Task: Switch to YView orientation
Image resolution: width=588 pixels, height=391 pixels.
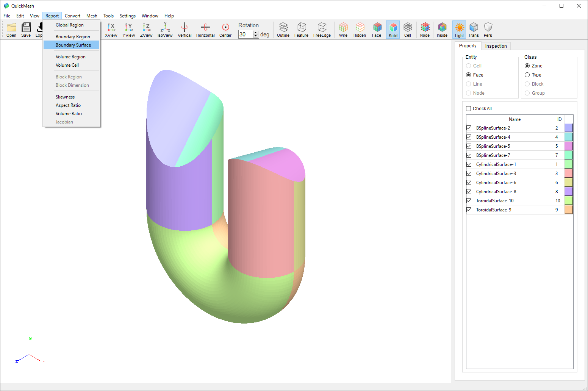Action: [x=129, y=30]
